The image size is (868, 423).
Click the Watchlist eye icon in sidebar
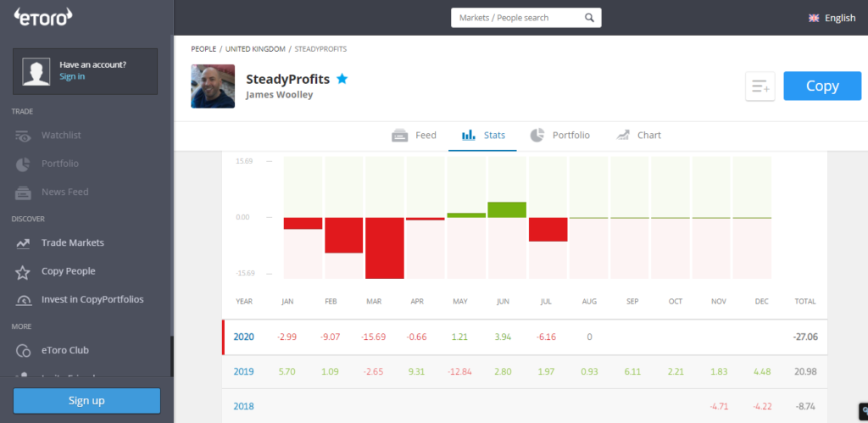(x=23, y=135)
